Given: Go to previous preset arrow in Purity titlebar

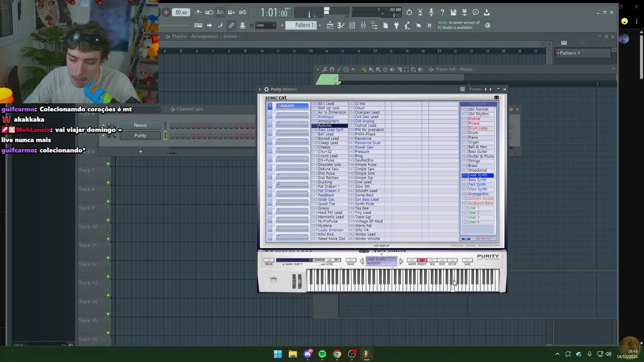Looking at the screenshot, I should click(x=486, y=89).
